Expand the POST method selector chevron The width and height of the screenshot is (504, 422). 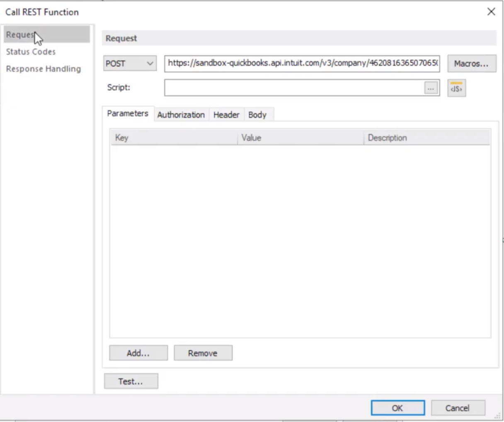150,63
